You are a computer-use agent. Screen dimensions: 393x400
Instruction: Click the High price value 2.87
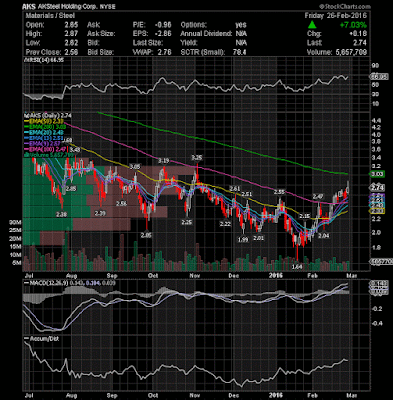tap(71, 34)
